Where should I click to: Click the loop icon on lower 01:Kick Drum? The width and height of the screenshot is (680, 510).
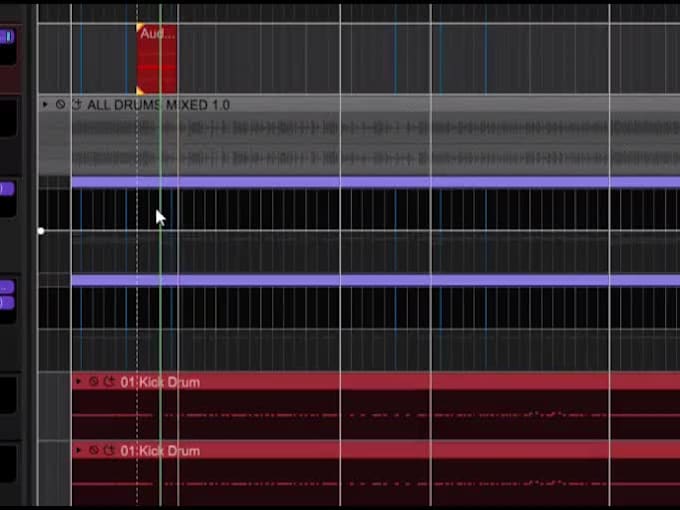pos(109,450)
